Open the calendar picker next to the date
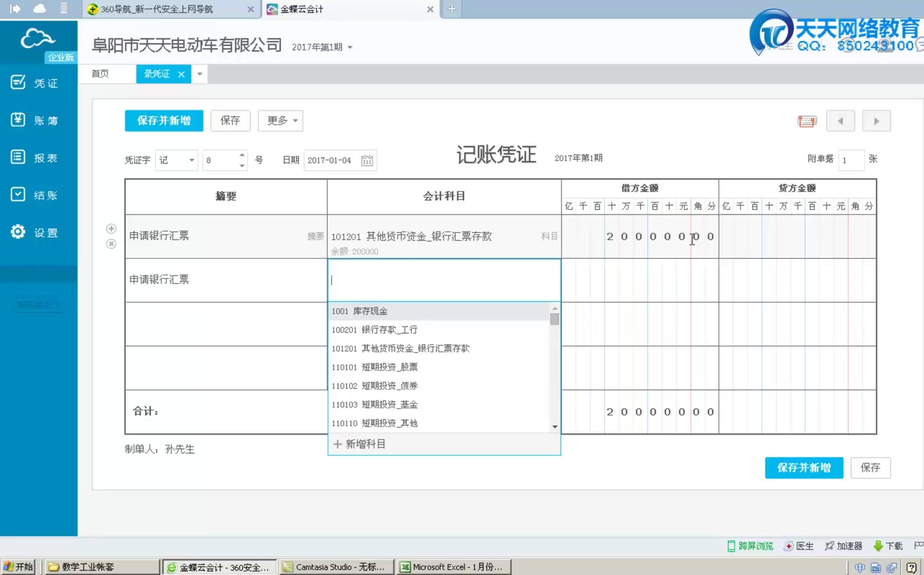This screenshot has width=924, height=575. pos(366,160)
